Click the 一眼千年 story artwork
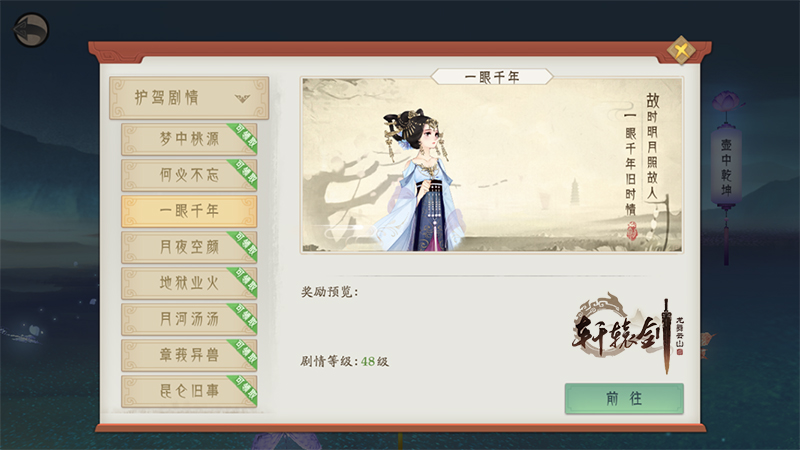Image resolution: width=800 pixels, height=450 pixels. [492, 165]
